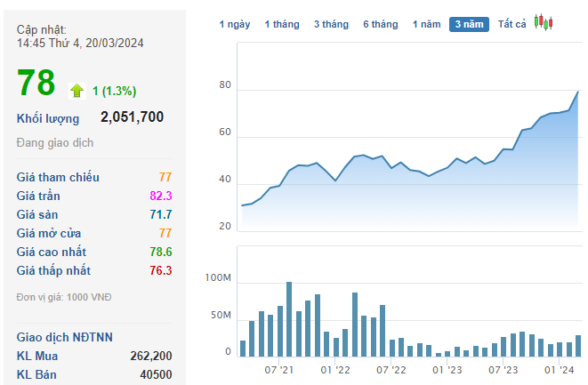This screenshot has height=385, width=588.
Task: Click the Khối lượng volume value 2,051,700
Action: 132,117
